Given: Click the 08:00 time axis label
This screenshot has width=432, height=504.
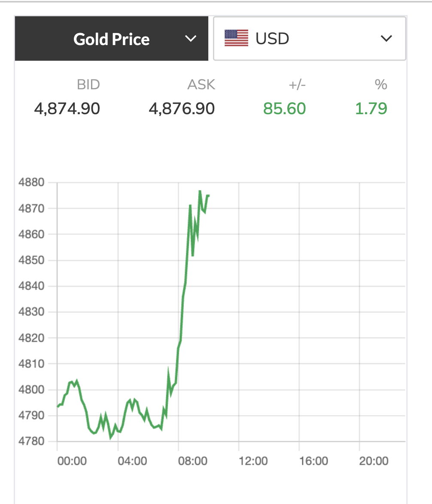Looking at the screenshot, I should coord(192,461).
